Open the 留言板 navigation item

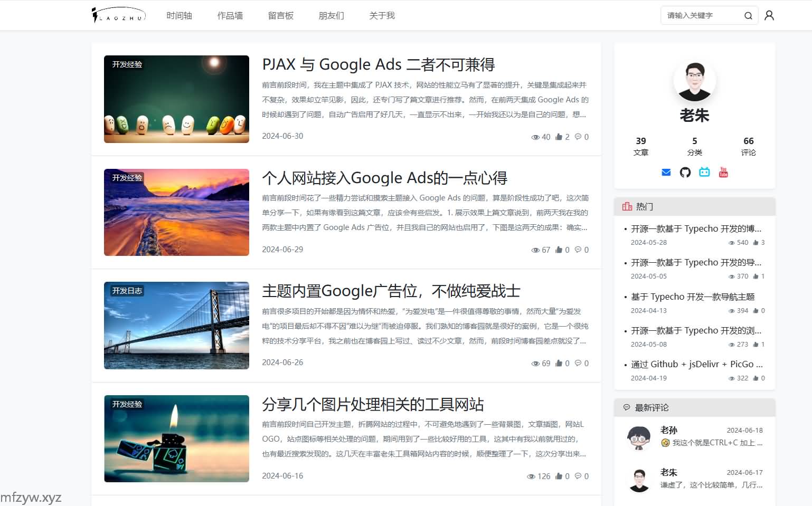280,16
